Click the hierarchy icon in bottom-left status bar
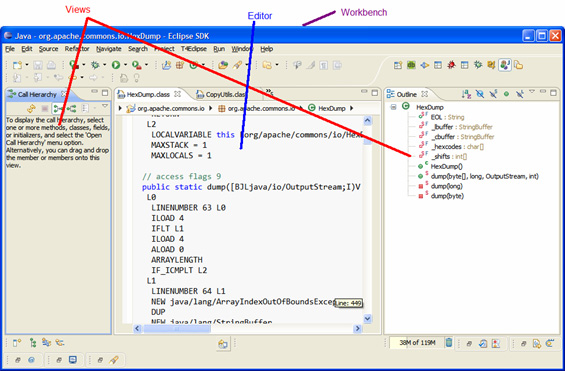The height and width of the screenshot is (371, 565). pos(33,343)
